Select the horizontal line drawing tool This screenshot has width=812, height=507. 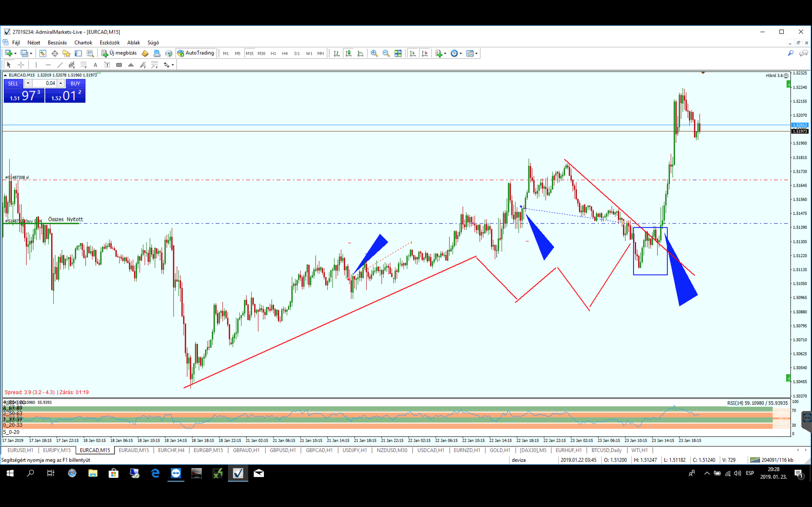click(x=48, y=65)
